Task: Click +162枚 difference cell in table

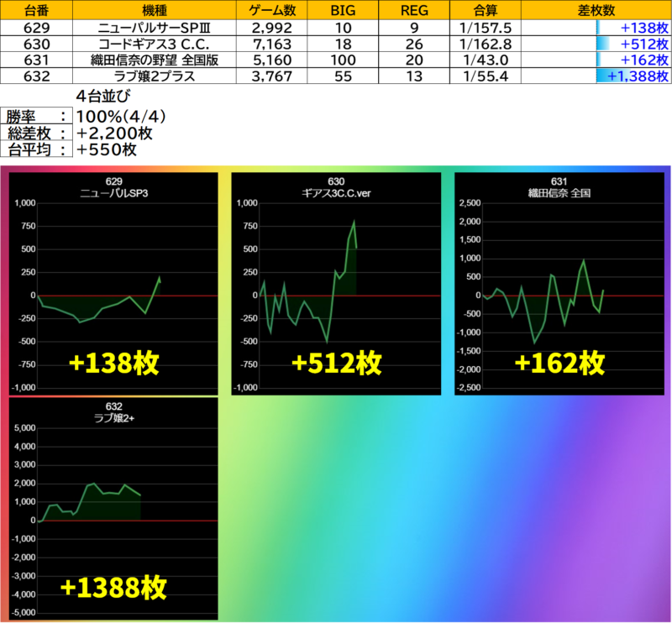Action: pyautogui.click(x=596, y=60)
